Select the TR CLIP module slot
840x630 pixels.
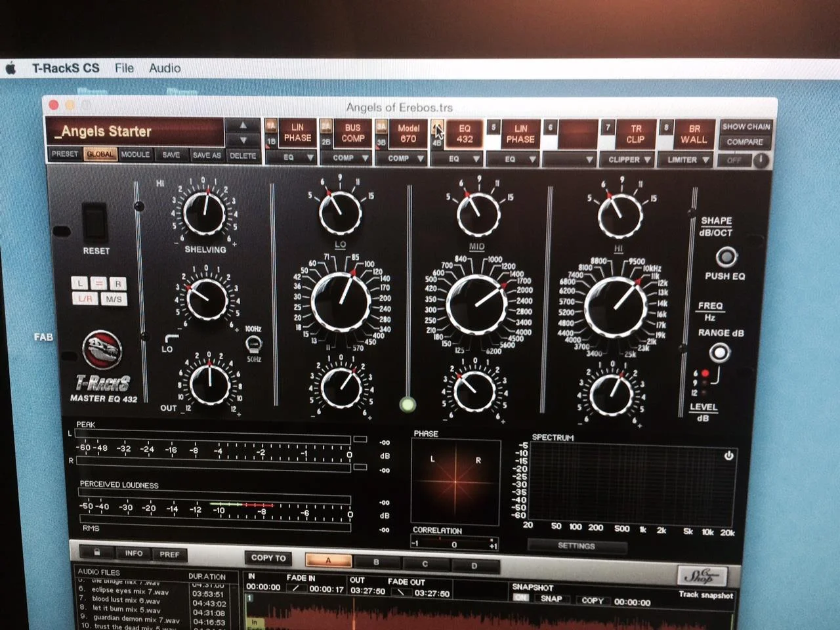[x=635, y=134]
